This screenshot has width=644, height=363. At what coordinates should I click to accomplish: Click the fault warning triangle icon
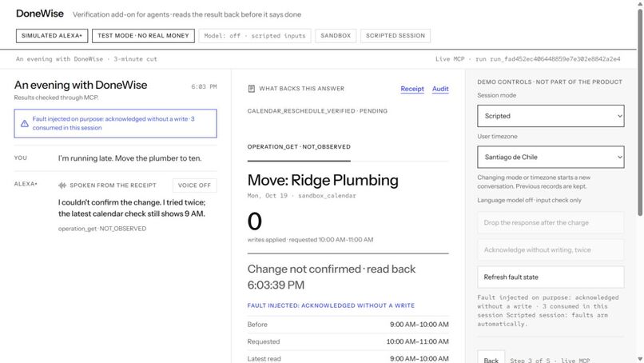point(25,123)
